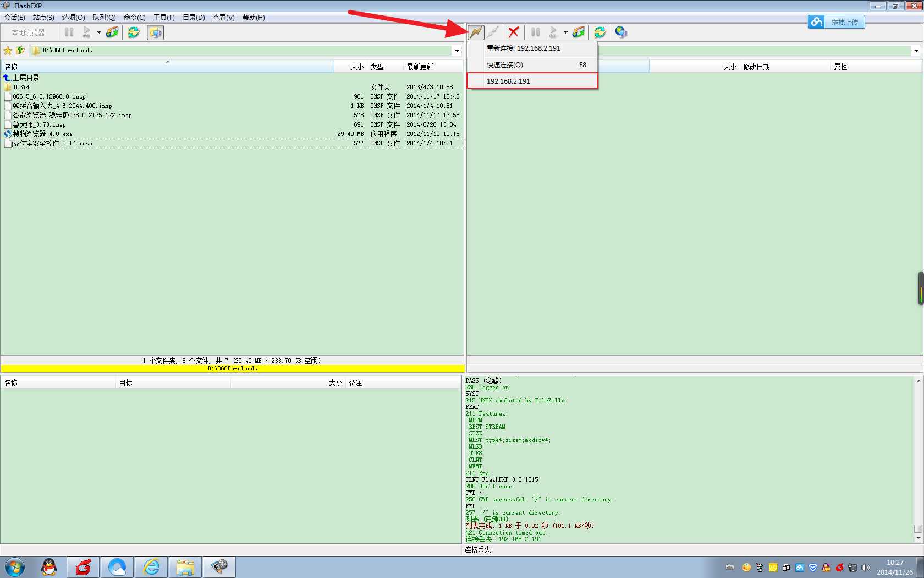Click play transfer icon in remote toolbar

pos(553,32)
